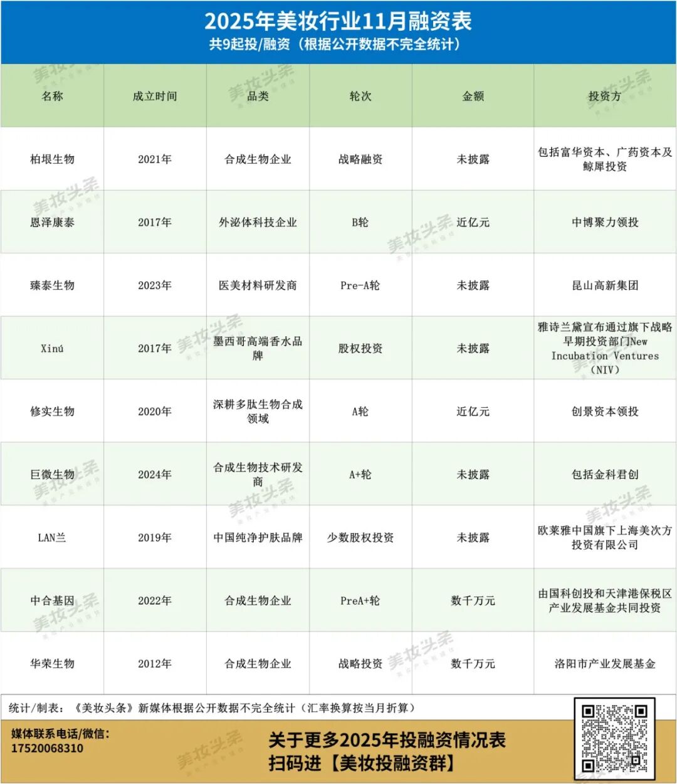Select the 洛阳市产业发展基金 investor cell

(604, 664)
